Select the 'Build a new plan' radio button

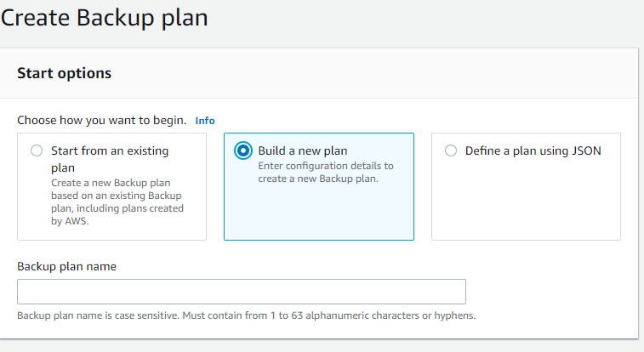pos(243,150)
